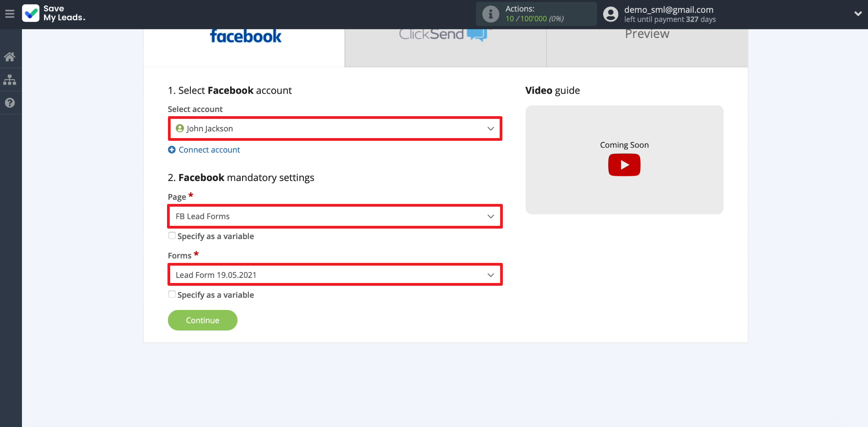Click the Video guide thumbnail area

[x=624, y=160]
